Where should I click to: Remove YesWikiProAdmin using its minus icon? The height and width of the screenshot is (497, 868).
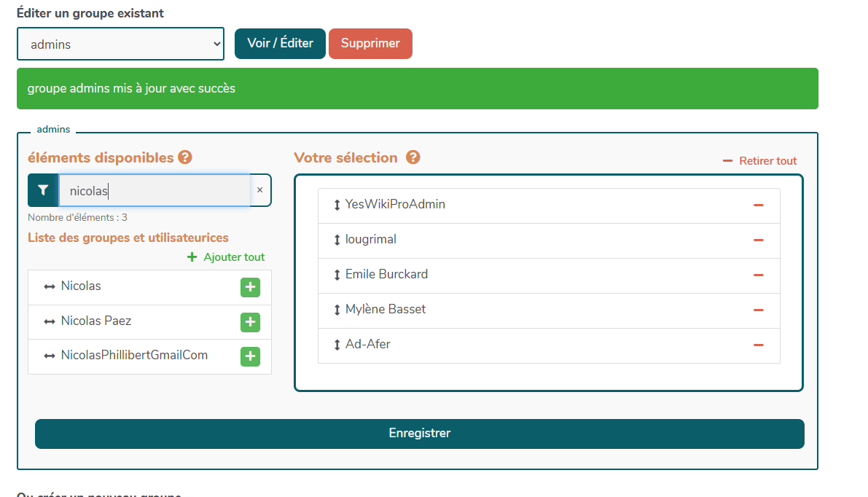click(758, 206)
